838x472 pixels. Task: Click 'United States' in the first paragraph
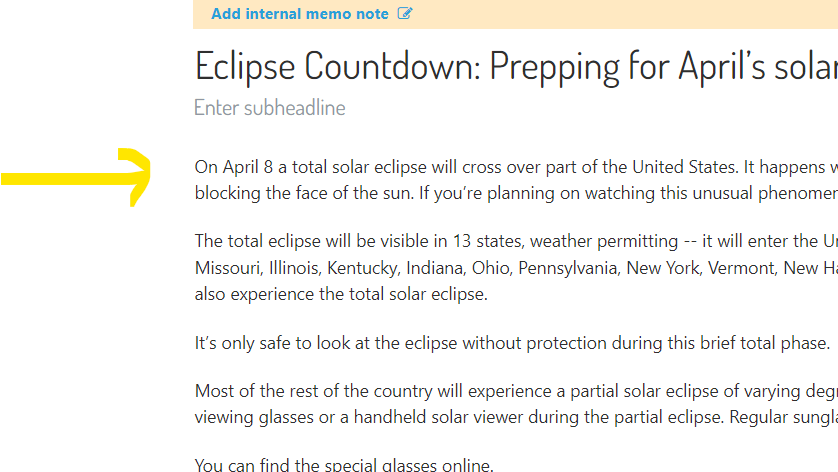(x=684, y=167)
